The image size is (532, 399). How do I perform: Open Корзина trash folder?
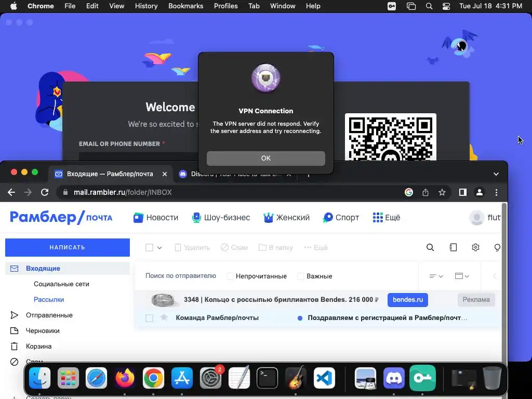[38, 347]
